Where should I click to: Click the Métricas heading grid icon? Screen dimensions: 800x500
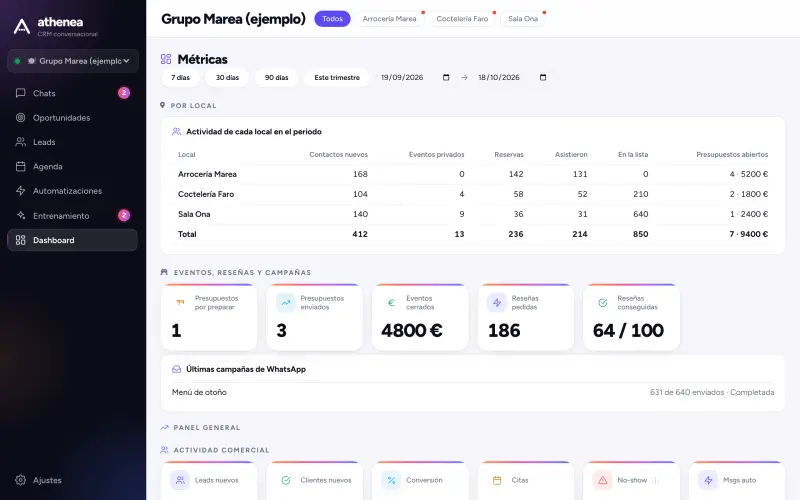(166, 59)
